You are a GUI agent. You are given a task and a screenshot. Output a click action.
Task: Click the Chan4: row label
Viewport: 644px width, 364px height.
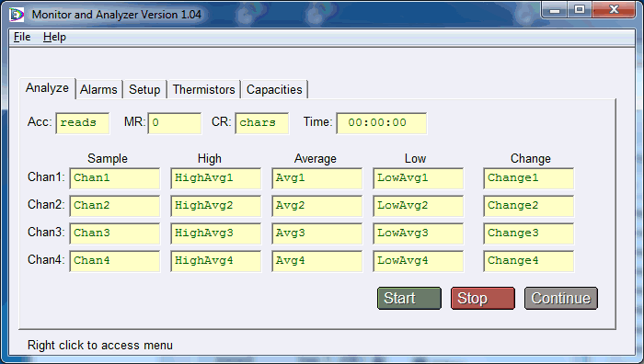[46, 259]
